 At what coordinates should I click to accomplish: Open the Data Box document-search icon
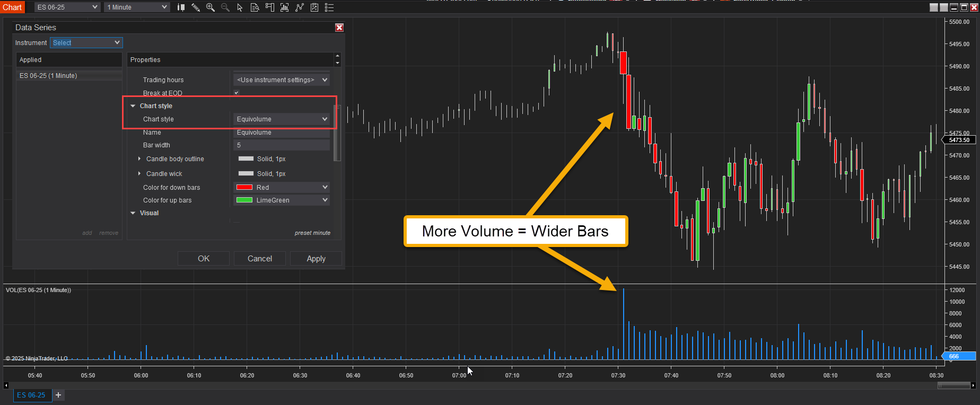coord(255,7)
